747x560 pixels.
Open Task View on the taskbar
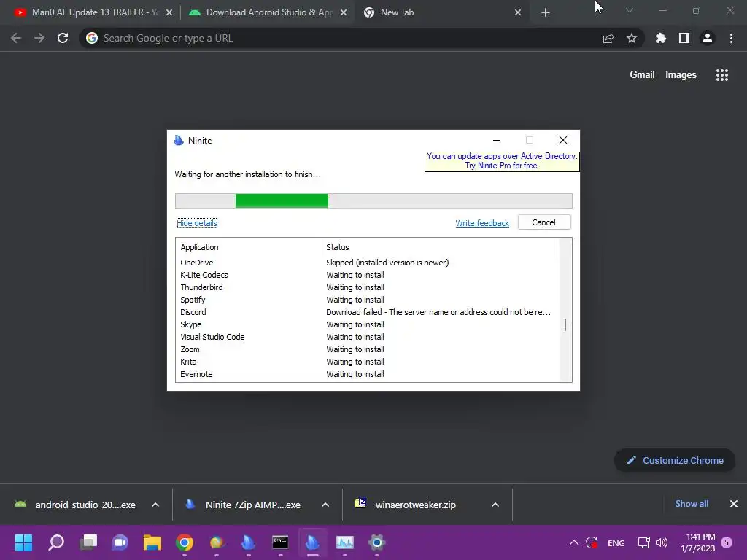pyautogui.click(x=88, y=542)
